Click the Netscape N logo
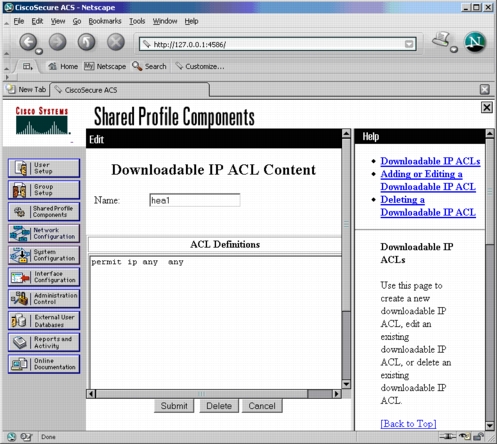The width and height of the screenshot is (499, 447). click(x=475, y=42)
